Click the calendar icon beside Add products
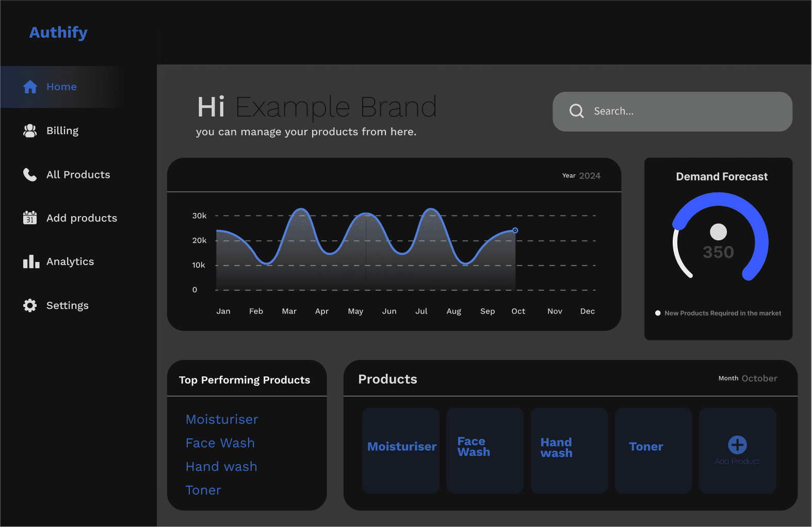 click(x=30, y=218)
